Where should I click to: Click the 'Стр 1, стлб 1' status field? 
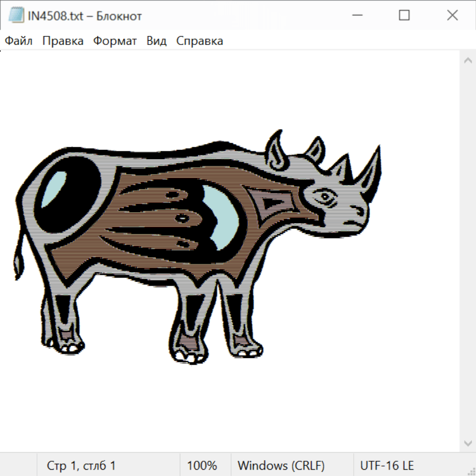81,465
